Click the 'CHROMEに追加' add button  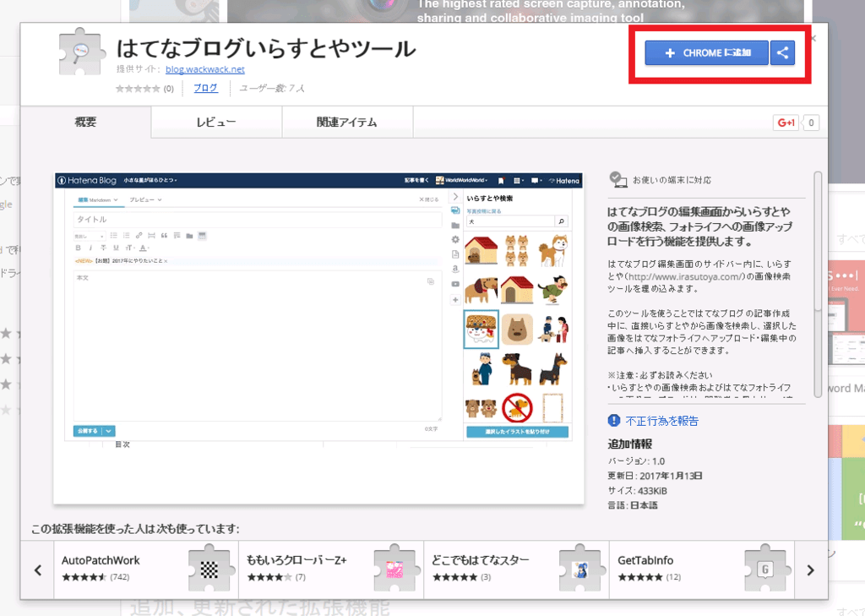click(x=707, y=53)
